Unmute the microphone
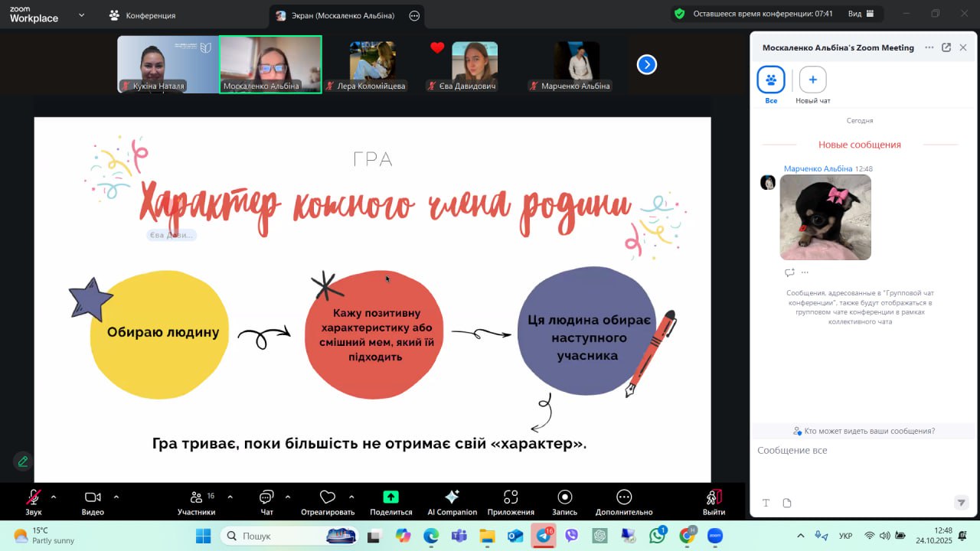The image size is (980, 551). click(x=34, y=497)
